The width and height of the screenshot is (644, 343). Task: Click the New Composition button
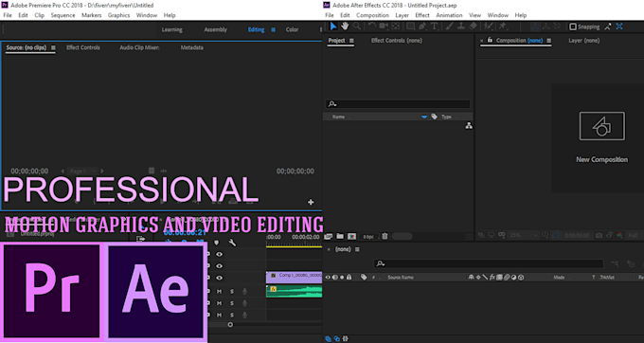tap(601, 137)
